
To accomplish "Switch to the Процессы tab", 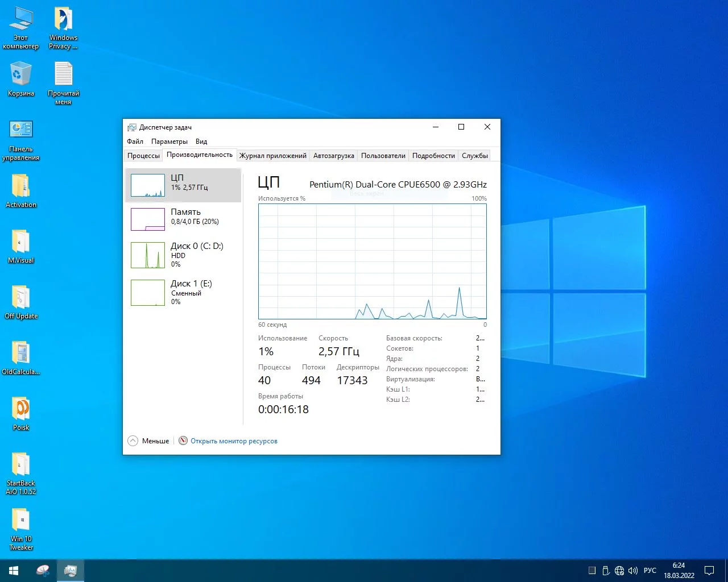I will [x=143, y=156].
